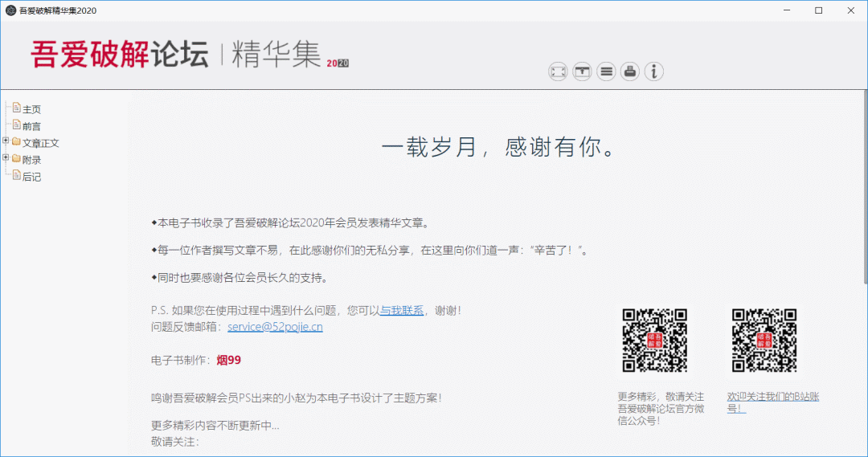868x457 pixels.
Task: Click the line 同时也要感谢各位会员长久的支持。
Action: [240, 278]
